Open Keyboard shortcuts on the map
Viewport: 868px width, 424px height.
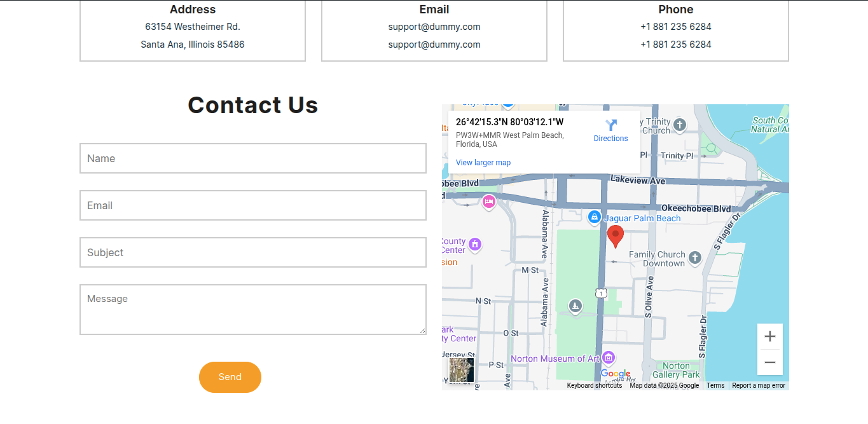pos(595,386)
